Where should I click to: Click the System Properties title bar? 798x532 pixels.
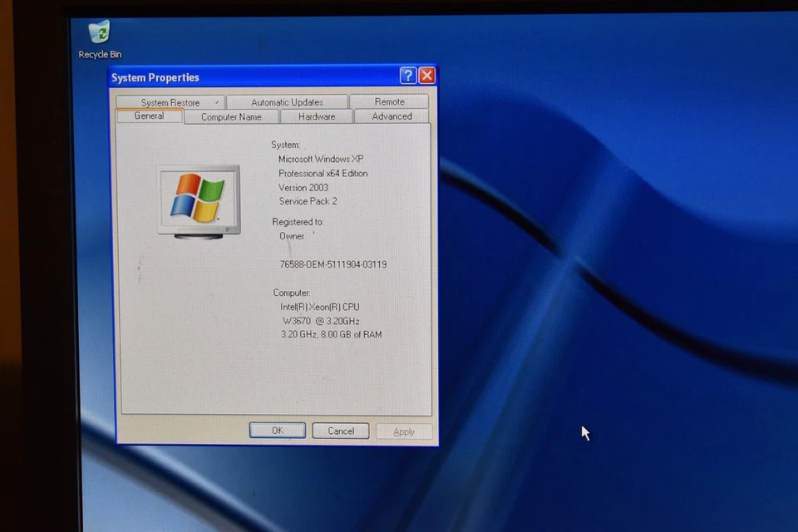pos(249,76)
